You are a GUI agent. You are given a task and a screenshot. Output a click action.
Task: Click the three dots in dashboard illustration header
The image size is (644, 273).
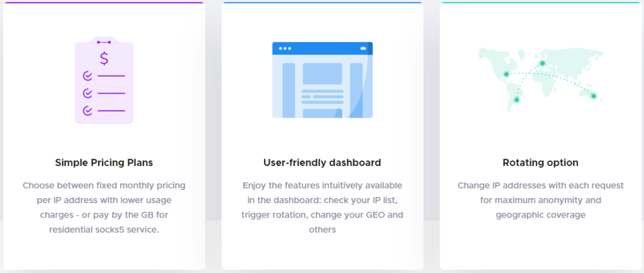tap(285, 48)
